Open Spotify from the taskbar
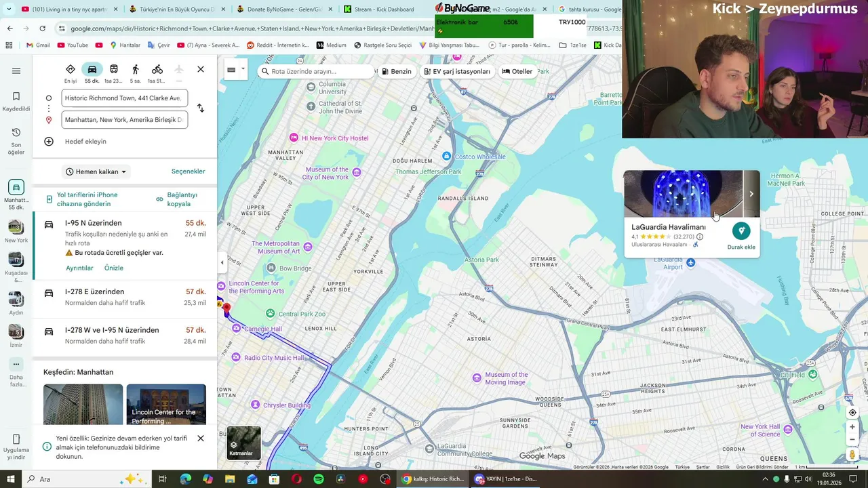The image size is (868, 488). point(319,479)
